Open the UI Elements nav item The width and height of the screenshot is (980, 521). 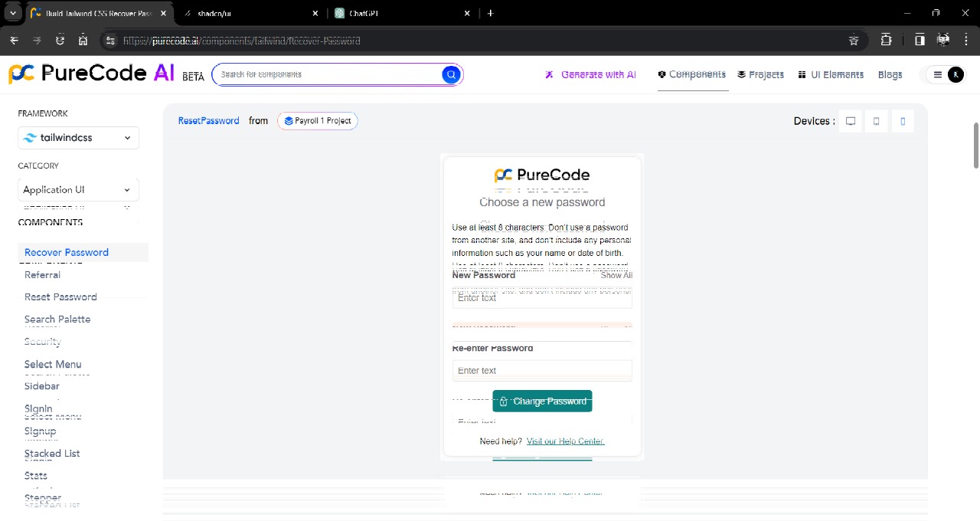tap(831, 74)
